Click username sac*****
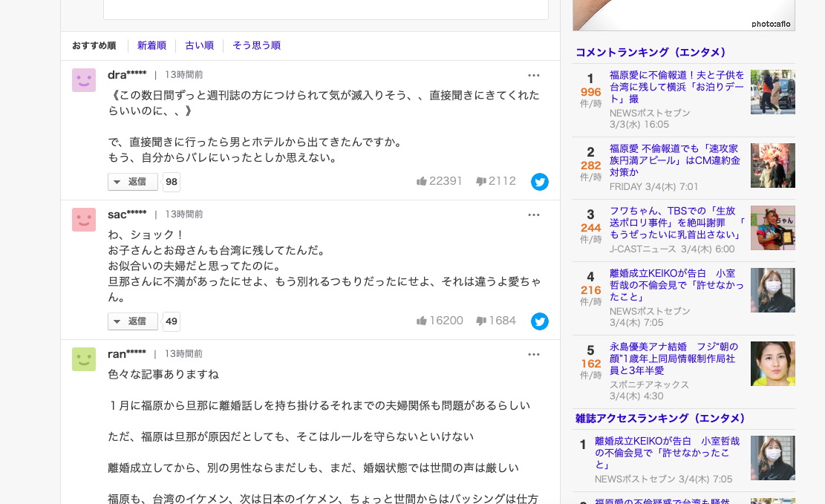The width and height of the screenshot is (825, 504). coord(127,214)
